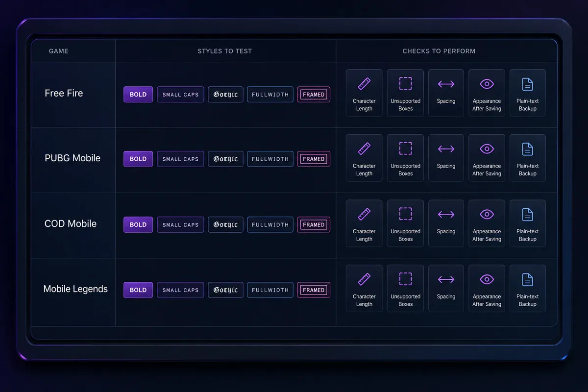The image size is (588, 392).
Task: Click Character Length ruler icon in Mobile Legends row
Action: 364,279
